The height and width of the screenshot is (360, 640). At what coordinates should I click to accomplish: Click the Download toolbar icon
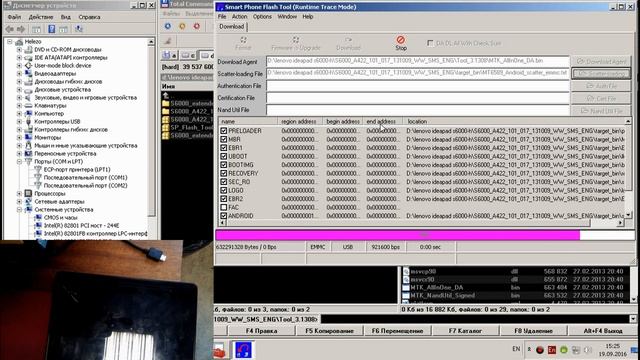click(348, 40)
